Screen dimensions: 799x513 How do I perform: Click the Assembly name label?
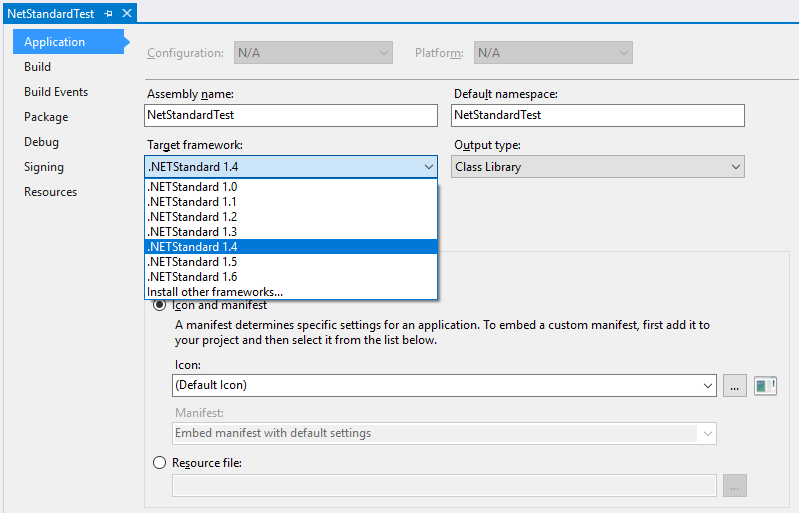pyautogui.click(x=190, y=94)
